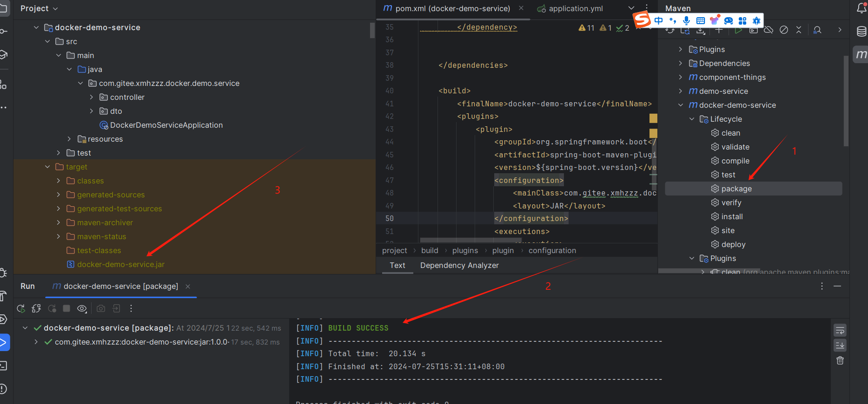Expand the classes folder under target
This screenshot has width=868, height=404.
coord(59,181)
